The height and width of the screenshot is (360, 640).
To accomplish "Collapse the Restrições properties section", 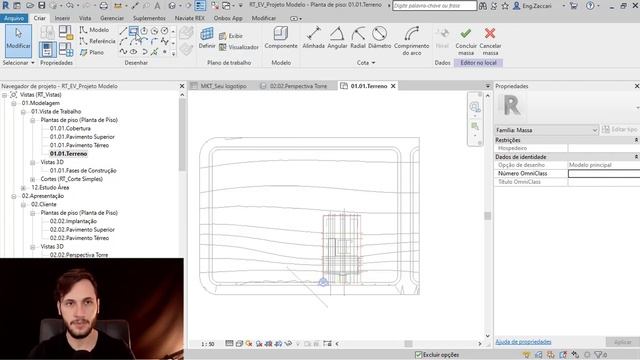I will (x=636, y=140).
